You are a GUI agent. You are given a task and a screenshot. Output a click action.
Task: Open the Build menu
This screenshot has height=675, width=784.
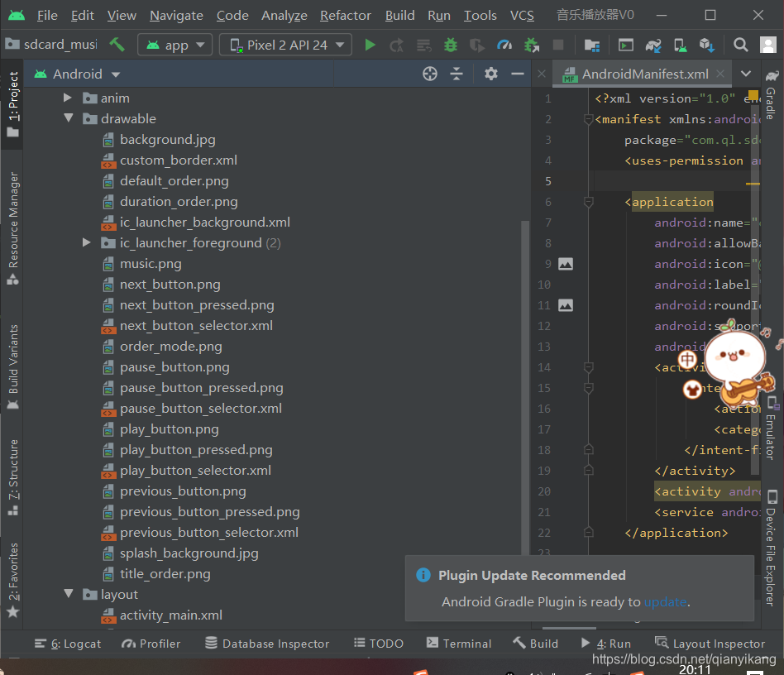[x=399, y=16]
